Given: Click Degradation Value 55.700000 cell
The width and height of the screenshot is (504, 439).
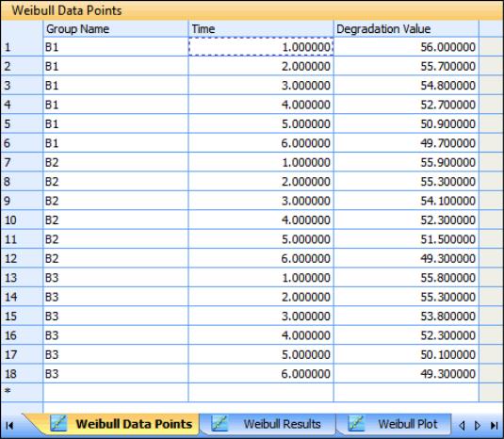Looking at the screenshot, I should [406, 66].
